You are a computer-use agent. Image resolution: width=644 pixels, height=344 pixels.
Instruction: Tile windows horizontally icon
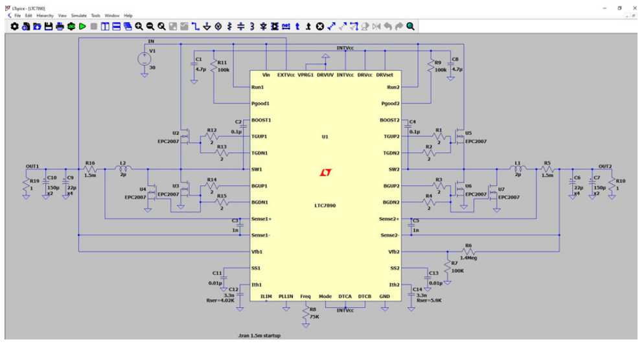116,27
